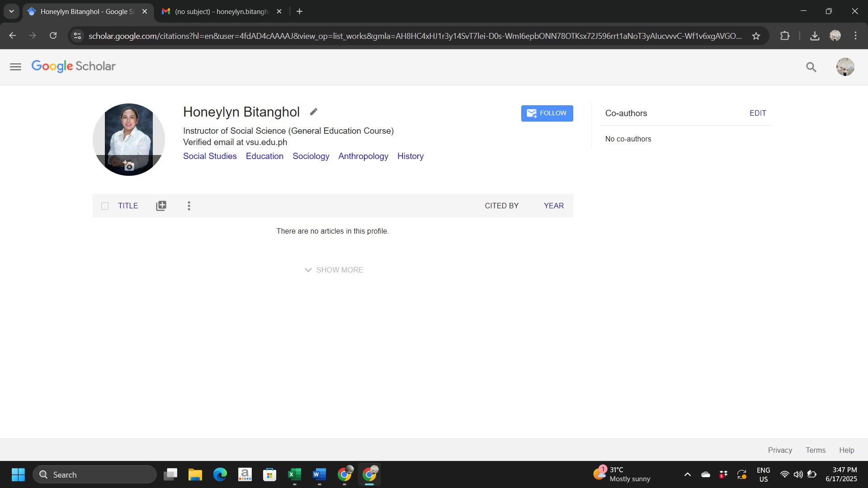Click the add articles plus icon
This screenshot has width=868, height=488.
(x=161, y=206)
